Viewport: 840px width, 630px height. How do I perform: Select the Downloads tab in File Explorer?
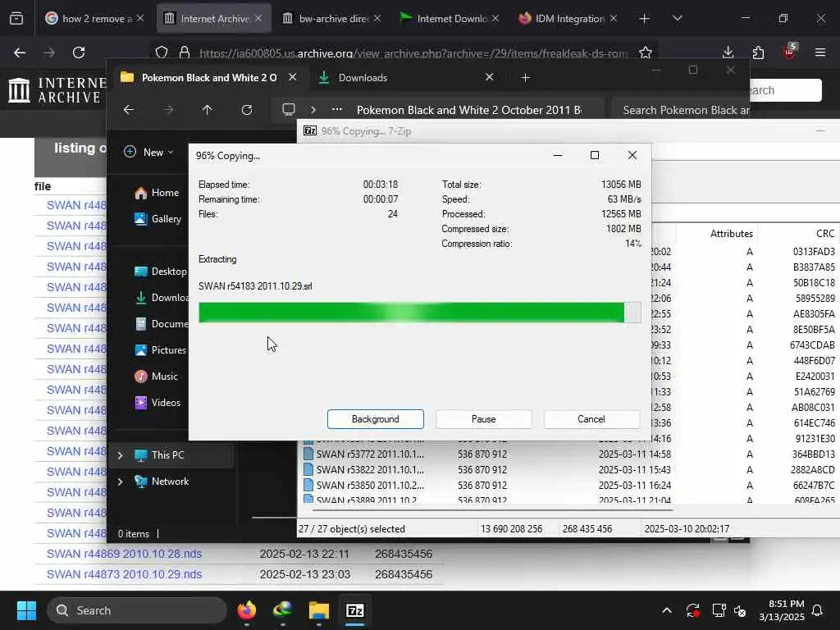coord(405,78)
